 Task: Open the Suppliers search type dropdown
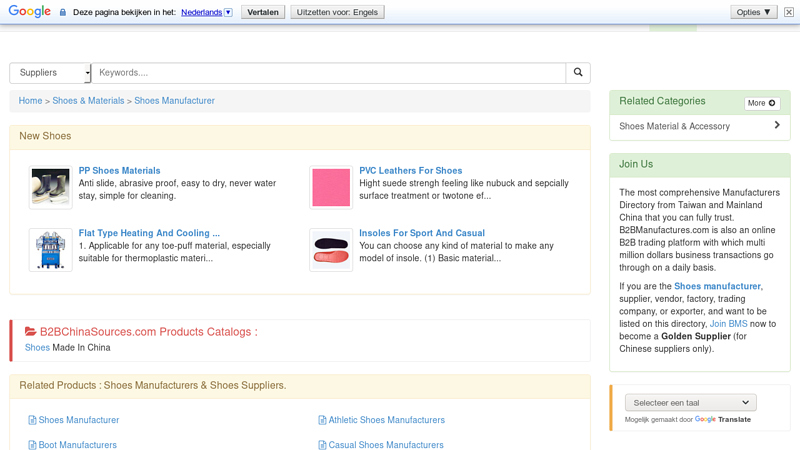50,73
